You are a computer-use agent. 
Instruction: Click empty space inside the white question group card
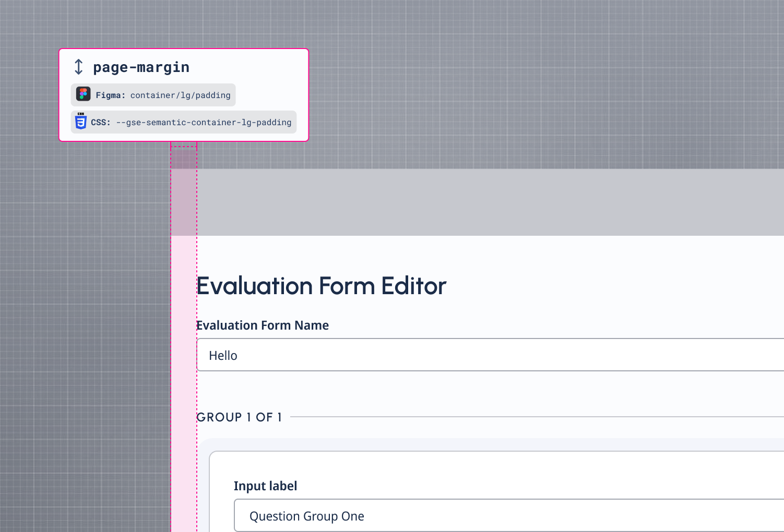coord(522,472)
